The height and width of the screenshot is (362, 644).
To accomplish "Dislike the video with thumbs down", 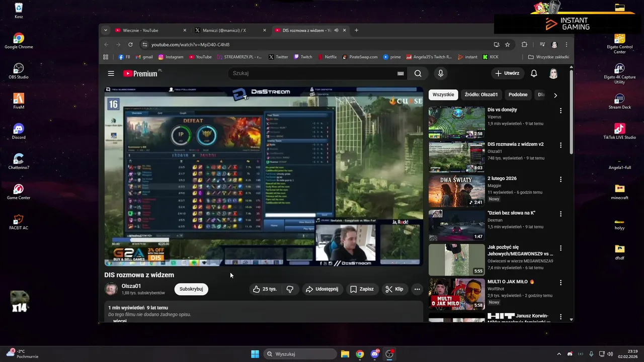I will coord(290,289).
